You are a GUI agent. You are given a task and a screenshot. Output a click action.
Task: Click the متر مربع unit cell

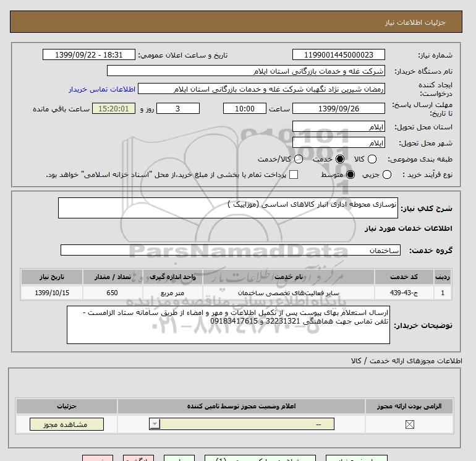click(172, 293)
